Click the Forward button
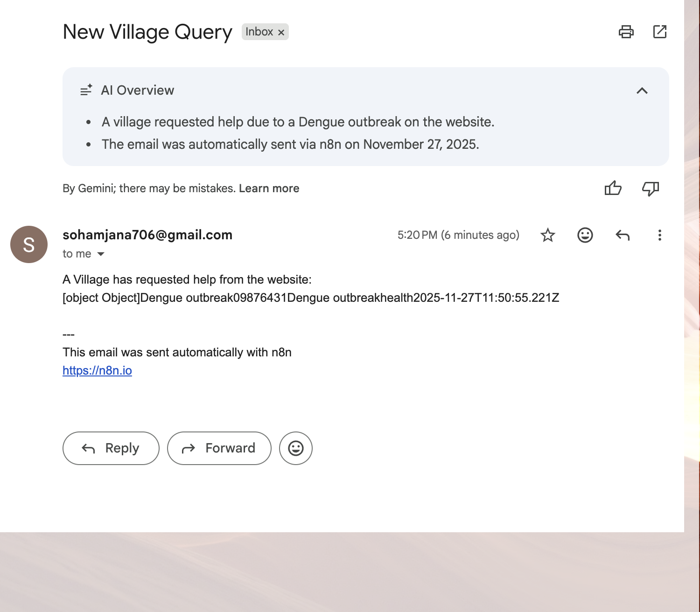Image resolution: width=700 pixels, height=612 pixels. click(219, 448)
